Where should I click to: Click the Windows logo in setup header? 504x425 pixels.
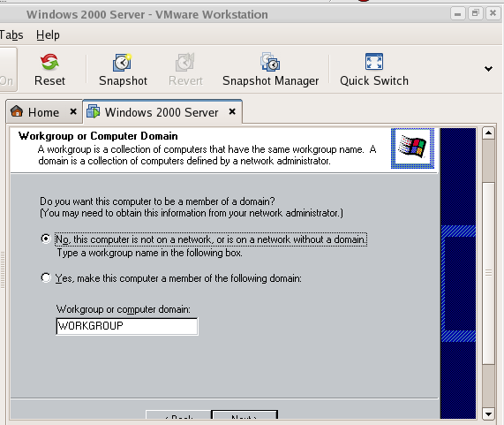412,148
